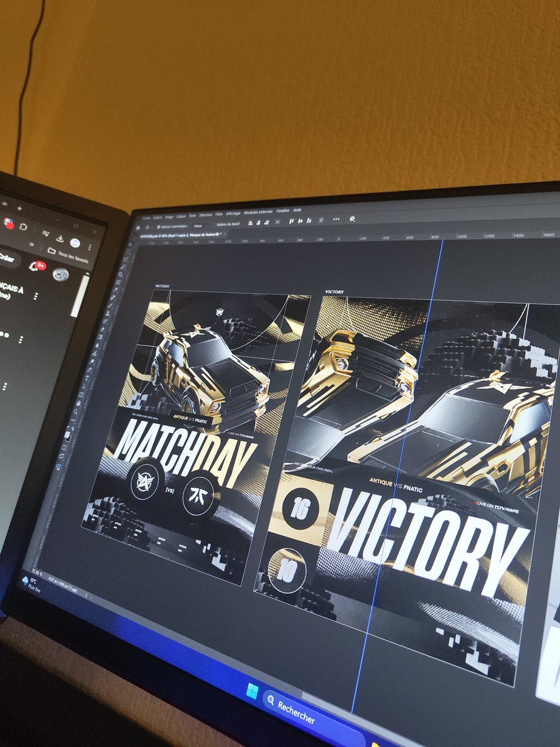Click the align top edges icon
Image resolution: width=560 pixels, height=747 pixels.
[291, 221]
